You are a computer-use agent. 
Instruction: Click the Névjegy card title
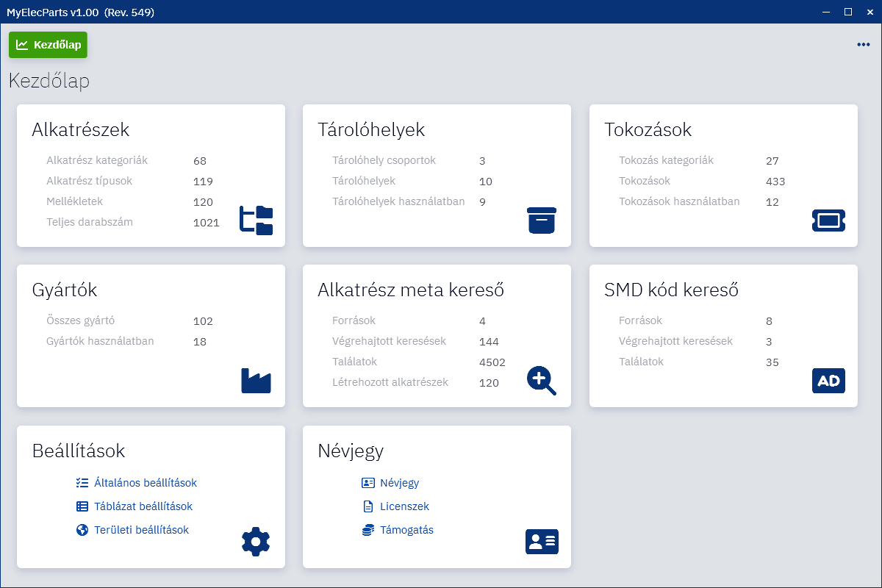(351, 451)
